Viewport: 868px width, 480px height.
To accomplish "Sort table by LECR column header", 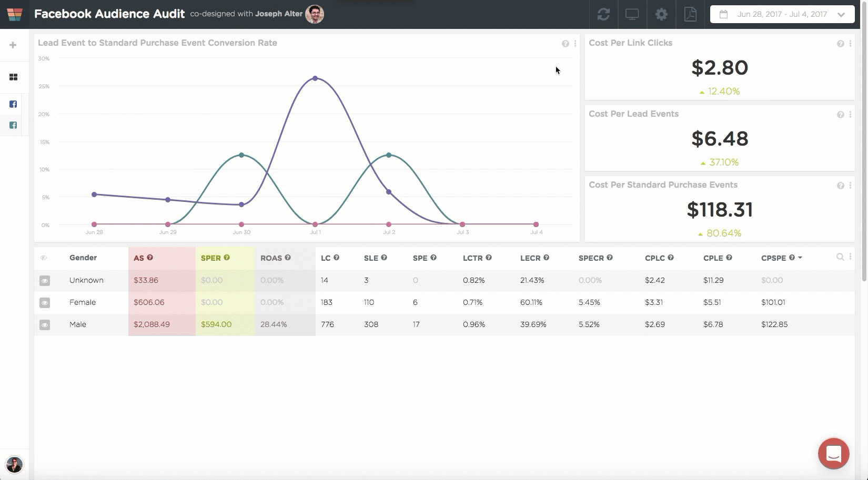I will tap(530, 258).
